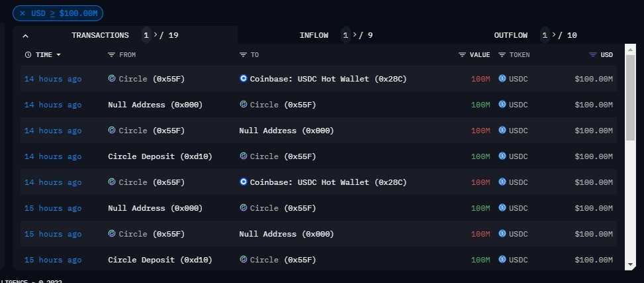Switch to the INFLOW tab

314,35
